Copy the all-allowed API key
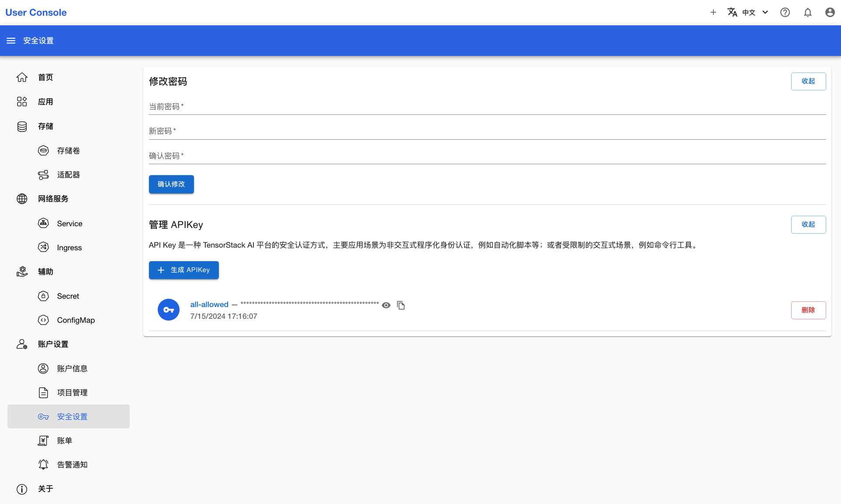The image size is (841, 504). [401, 305]
